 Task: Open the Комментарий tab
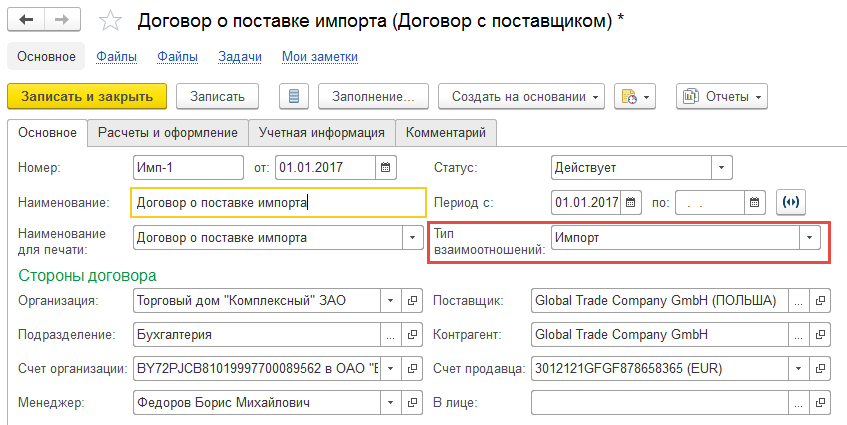446,132
